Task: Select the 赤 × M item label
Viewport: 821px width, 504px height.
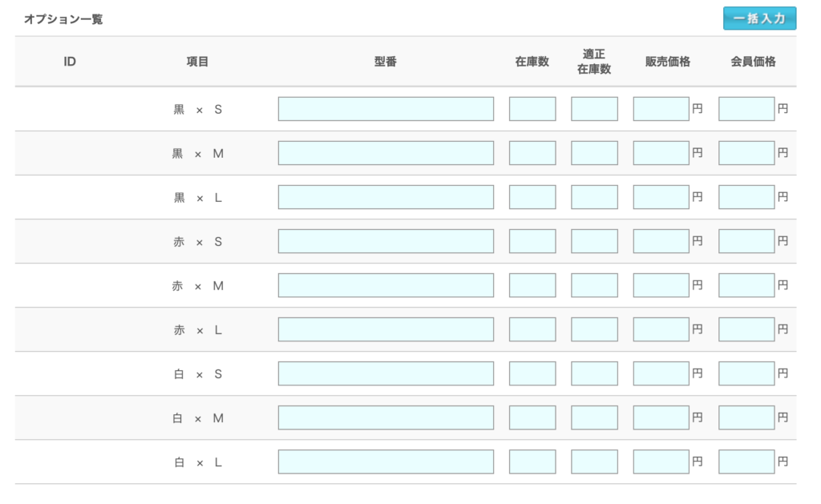Action: 198,286
